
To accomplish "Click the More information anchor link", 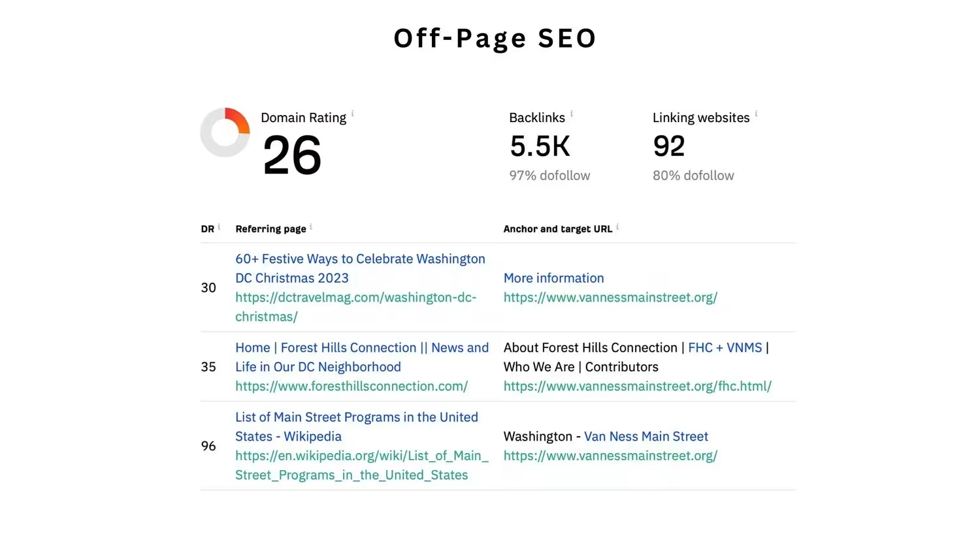I will [x=553, y=278].
